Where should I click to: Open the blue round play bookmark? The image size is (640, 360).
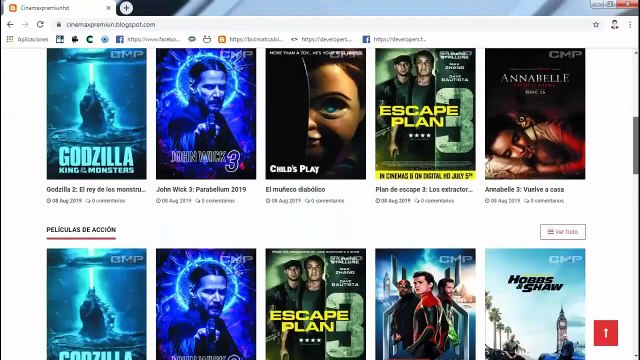[105, 39]
